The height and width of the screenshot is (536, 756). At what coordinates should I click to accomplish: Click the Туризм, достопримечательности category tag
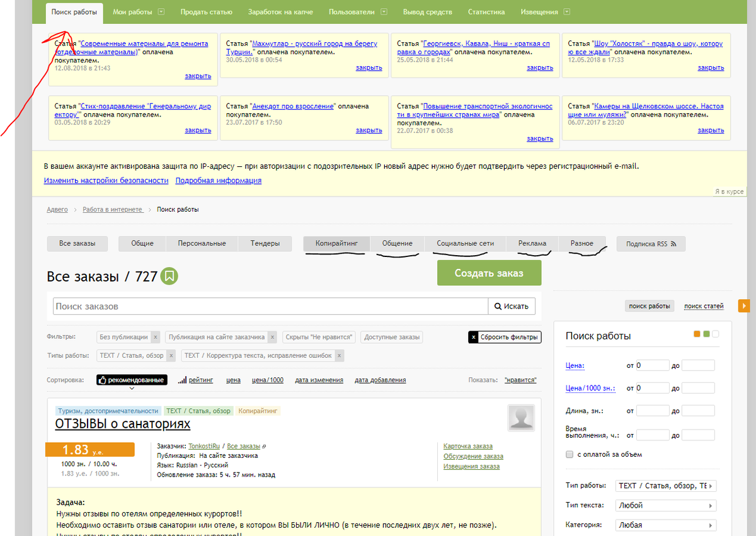click(x=108, y=411)
